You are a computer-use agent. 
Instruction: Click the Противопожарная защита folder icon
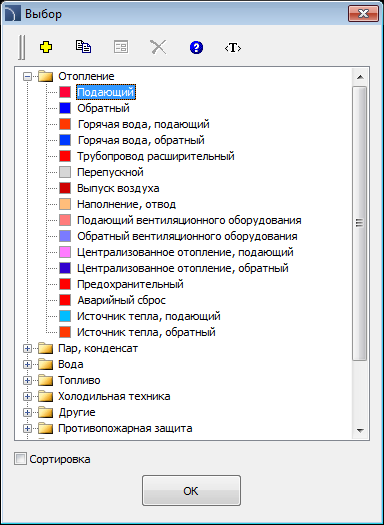tap(46, 428)
